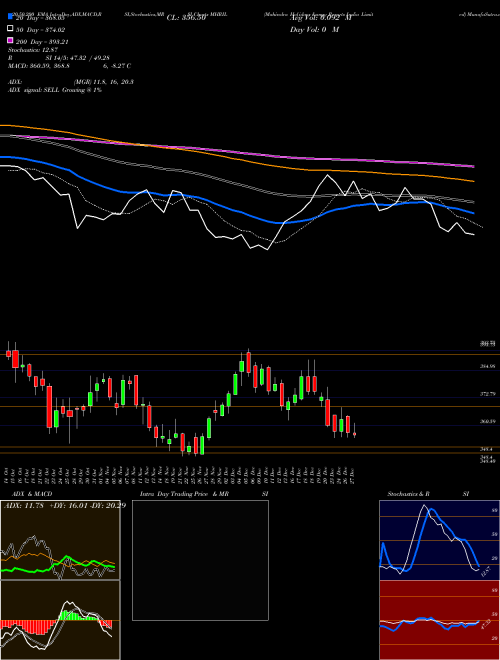500x660 pixels.
Task: Click the RSI 14/3 value line
Action: 59,58
